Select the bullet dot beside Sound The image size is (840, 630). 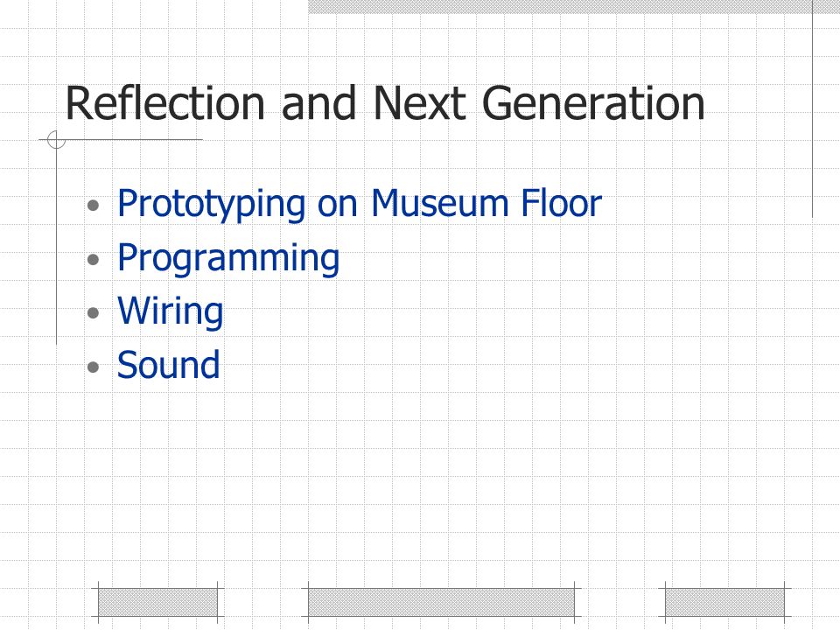pyautogui.click(x=94, y=367)
